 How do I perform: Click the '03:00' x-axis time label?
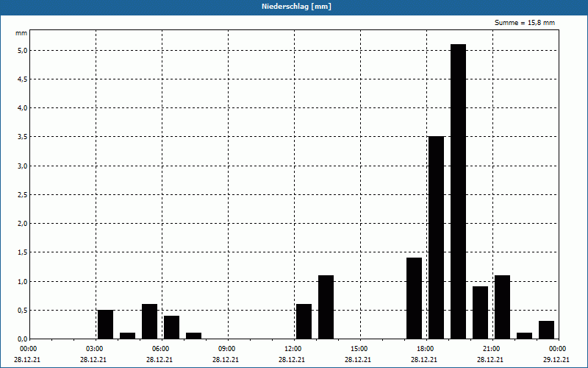pyautogui.click(x=95, y=349)
